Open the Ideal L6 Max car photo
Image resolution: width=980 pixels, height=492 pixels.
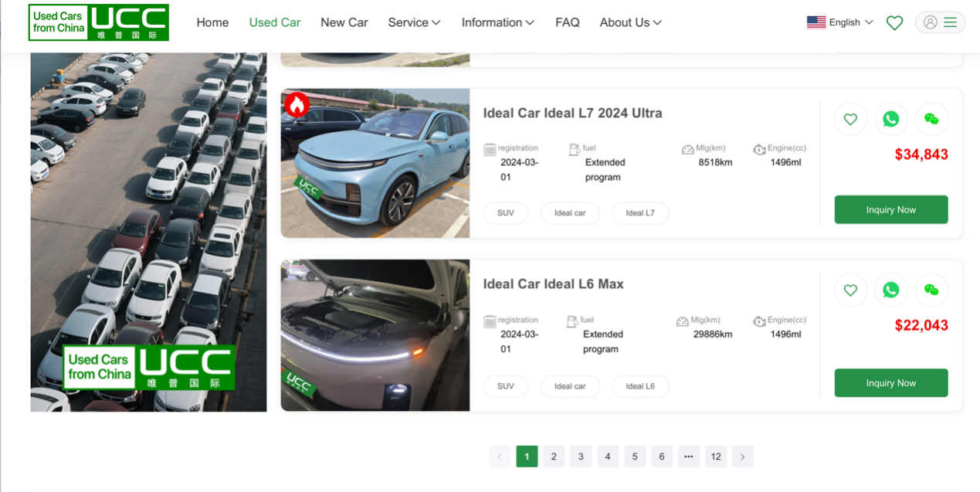pos(375,335)
